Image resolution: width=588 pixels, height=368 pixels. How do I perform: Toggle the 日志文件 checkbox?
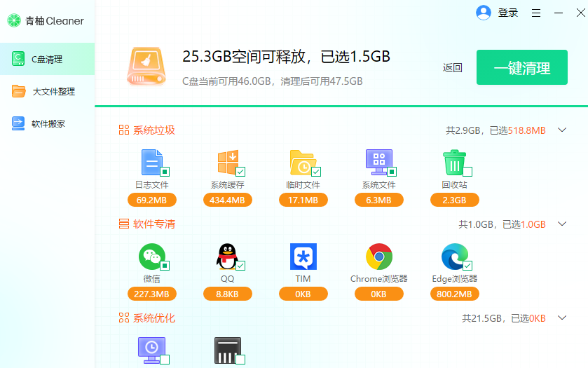[165, 172]
